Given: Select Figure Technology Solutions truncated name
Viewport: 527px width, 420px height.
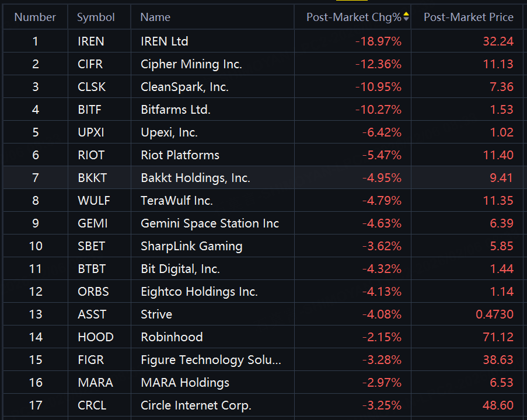Looking at the screenshot, I should point(211,360).
